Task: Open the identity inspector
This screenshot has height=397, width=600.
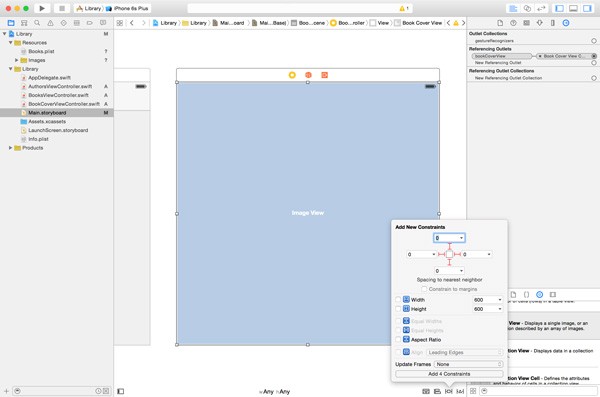Action: click(527, 23)
